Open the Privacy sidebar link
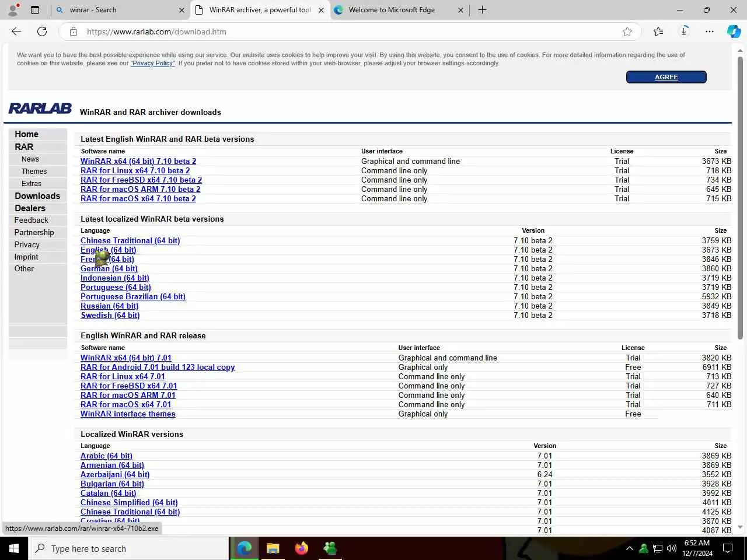Image resolution: width=747 pixels, height=560 pixels. pyautogui.click(x=27, y=245)
